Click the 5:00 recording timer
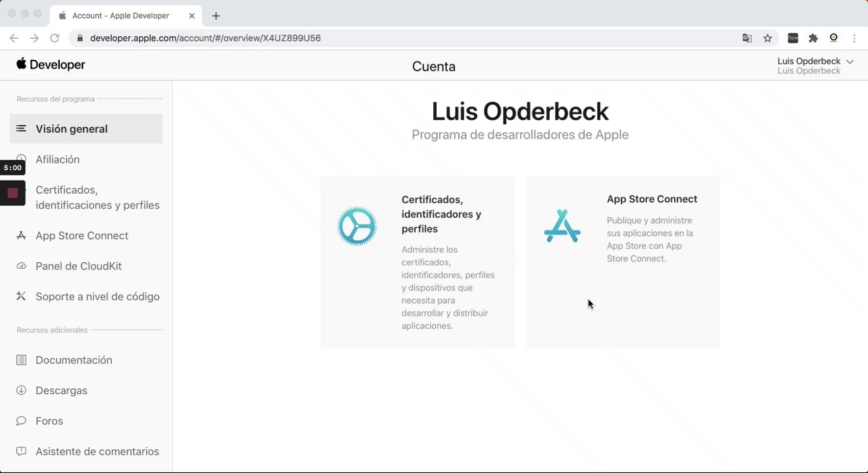868x473 pixels. pos(12,168)
